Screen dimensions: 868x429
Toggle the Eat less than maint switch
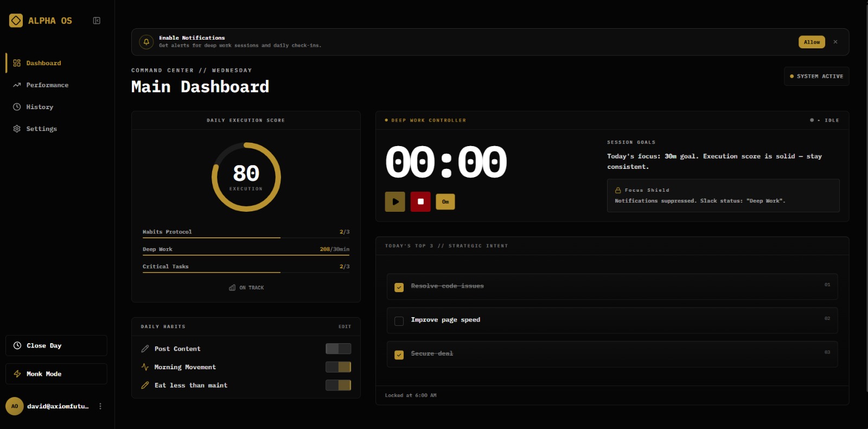338,385
